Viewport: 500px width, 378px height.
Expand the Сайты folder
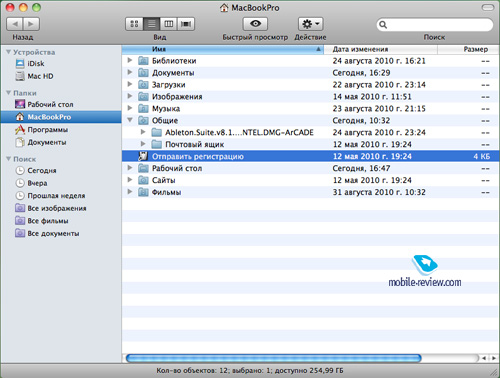[x=130, y=180]
